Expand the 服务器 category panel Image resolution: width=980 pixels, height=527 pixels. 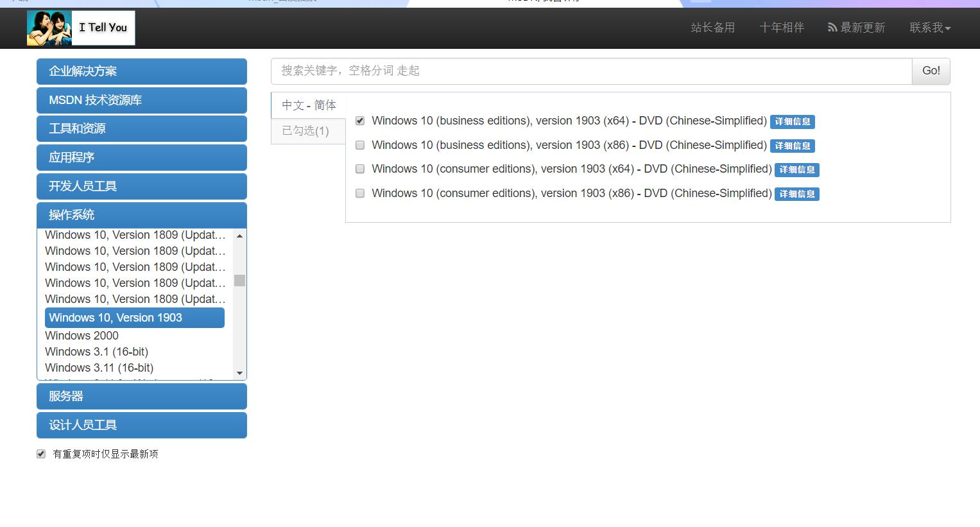(x=141, y=396)
